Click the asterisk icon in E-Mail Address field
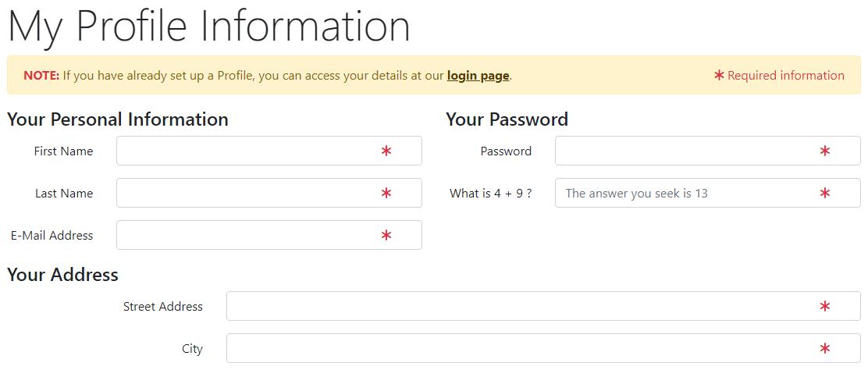Viewport: 868px width, 370px height. [386, 236]
